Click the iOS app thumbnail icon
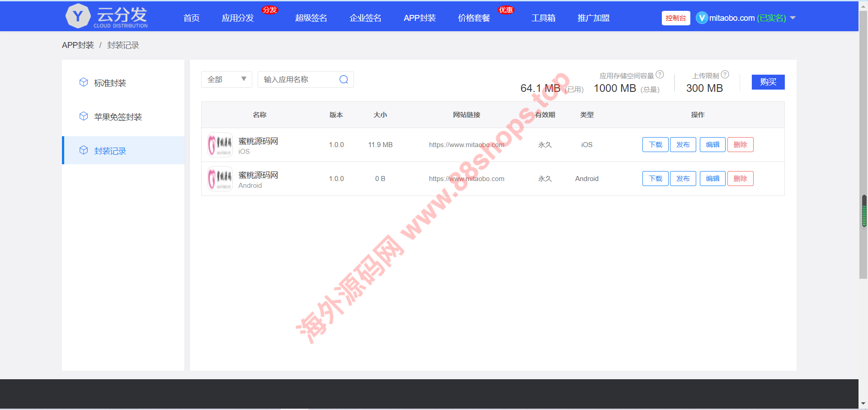 (x=220, y=145)
